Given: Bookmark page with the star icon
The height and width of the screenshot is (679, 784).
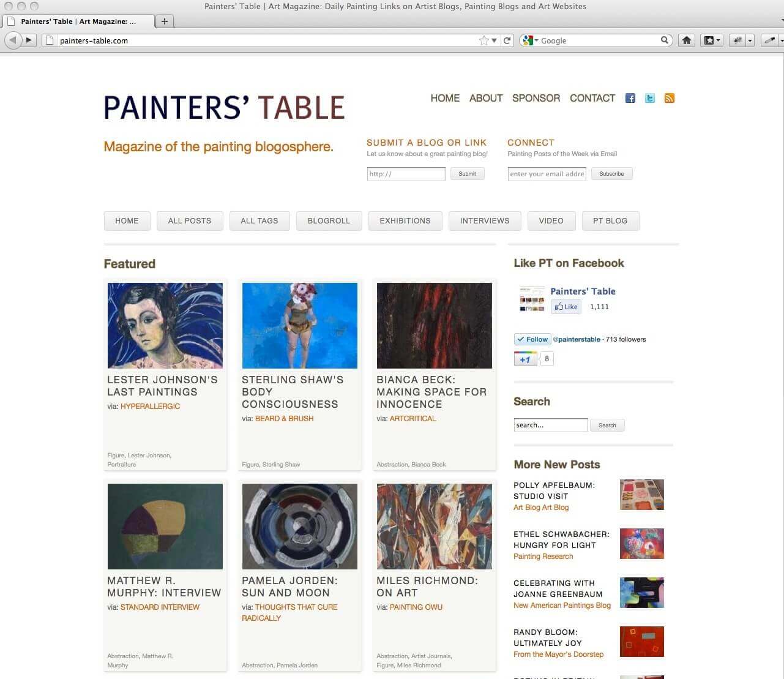Looking at the screenshot, I should click(484, 40).
